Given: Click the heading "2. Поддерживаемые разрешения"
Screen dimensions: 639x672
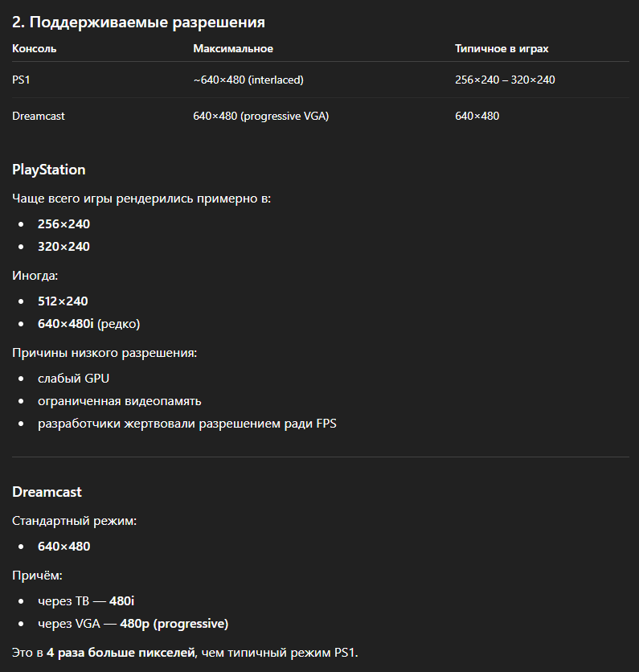Looking at the screenshot, I should [138, 23].
